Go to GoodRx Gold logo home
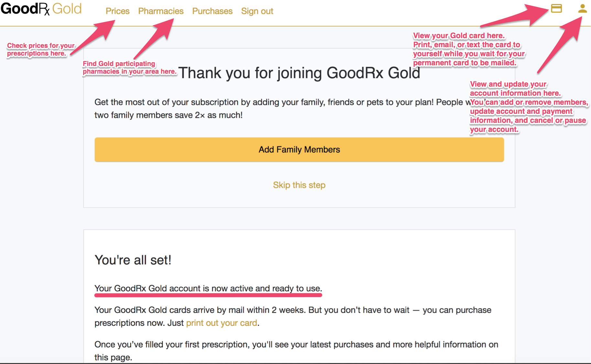Viewport: 591px width, 364px height. [x=41, y=9]
